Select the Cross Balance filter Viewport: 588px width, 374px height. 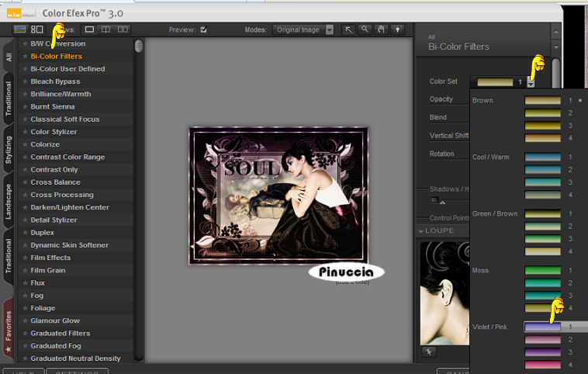[x=56, y=182]
